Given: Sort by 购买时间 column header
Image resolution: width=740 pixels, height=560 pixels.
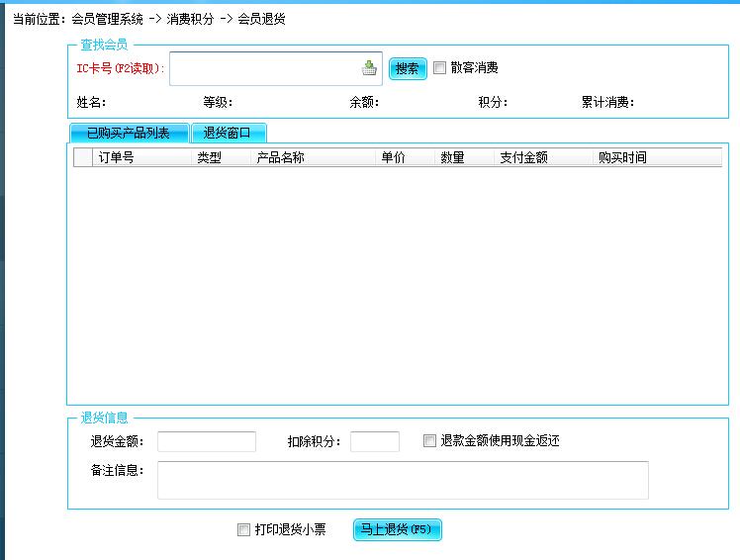Looking at the screenshot, I should pos(657,157).
